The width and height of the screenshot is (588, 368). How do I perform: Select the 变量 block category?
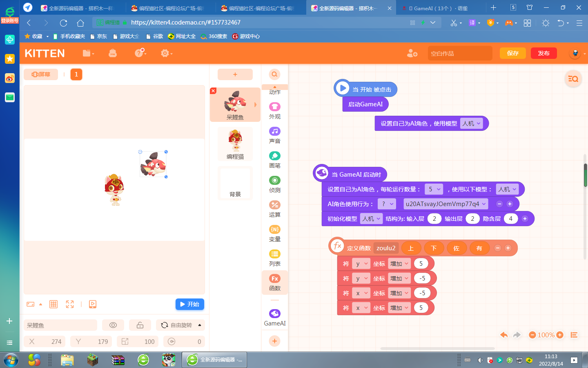[275, 233]
